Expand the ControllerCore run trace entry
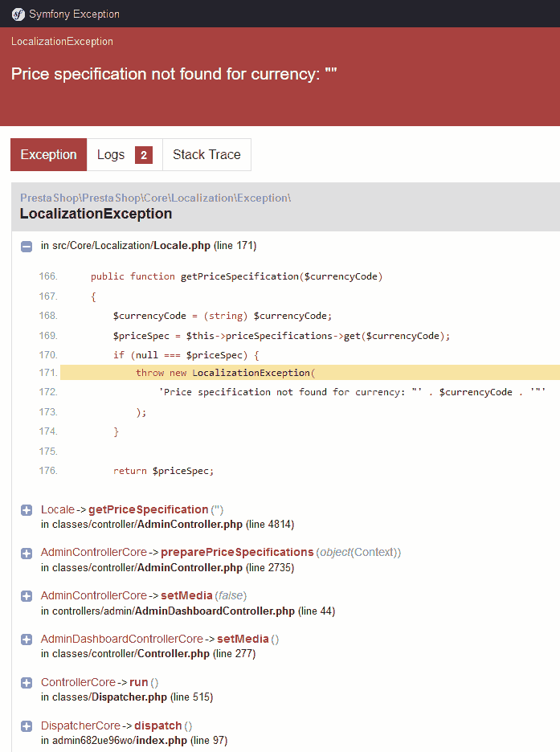The height and width of the screenshot is (752, 560). pyautogui.click(x=27, y=682)
